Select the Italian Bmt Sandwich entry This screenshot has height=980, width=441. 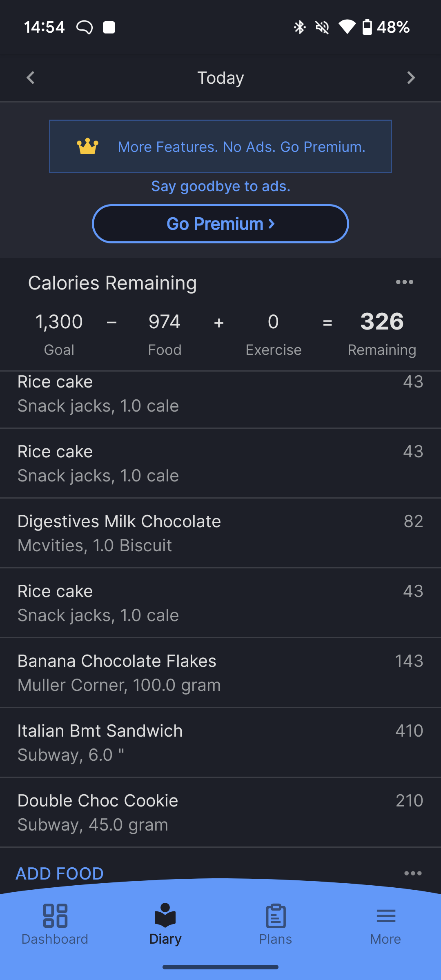coord(220,742)
